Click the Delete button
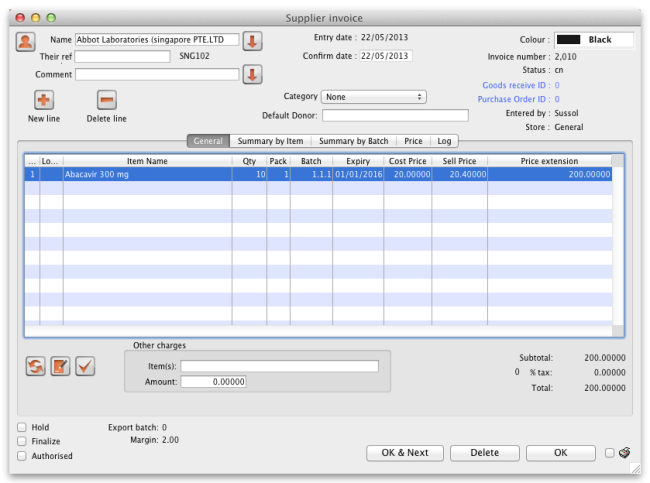Viewport: 650px width, 483px height. click(x=484, y=453)
